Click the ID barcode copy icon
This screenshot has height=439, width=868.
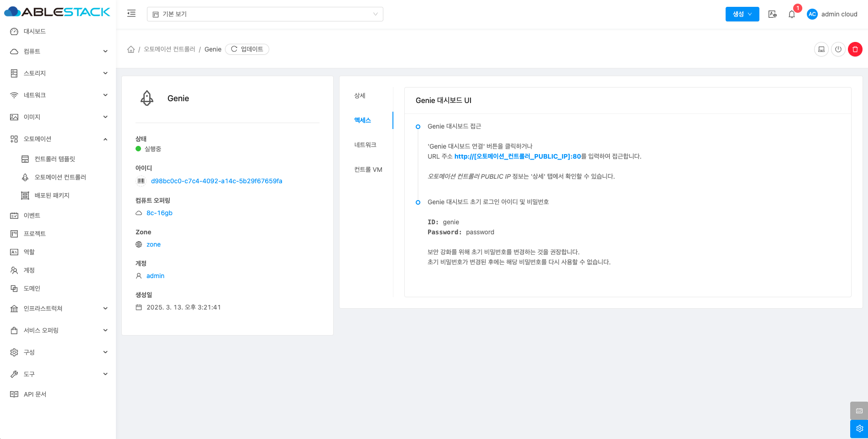(141, 181)
